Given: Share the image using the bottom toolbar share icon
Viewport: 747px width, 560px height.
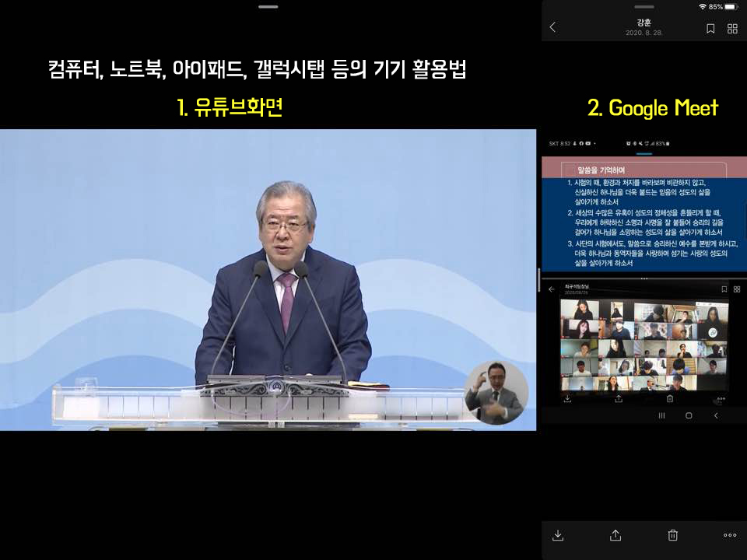Looking at the screenshot, I should pyautogui.click(x=615, y=535).
